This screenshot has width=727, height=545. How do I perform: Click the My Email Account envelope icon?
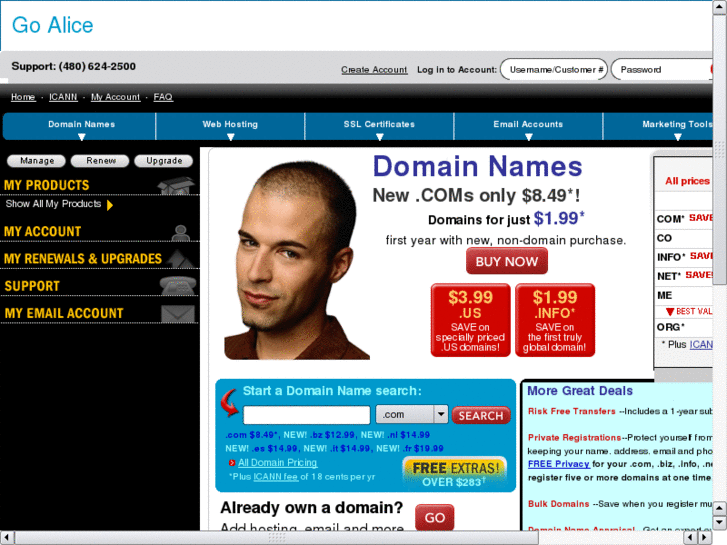coord(178,314)
